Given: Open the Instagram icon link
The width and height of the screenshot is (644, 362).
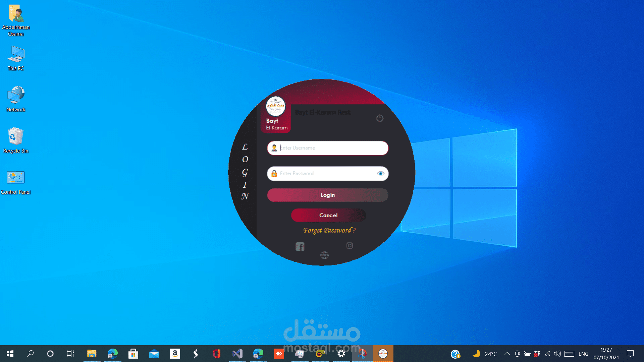Looking at the screenshot, I should (x=350, y=246).
